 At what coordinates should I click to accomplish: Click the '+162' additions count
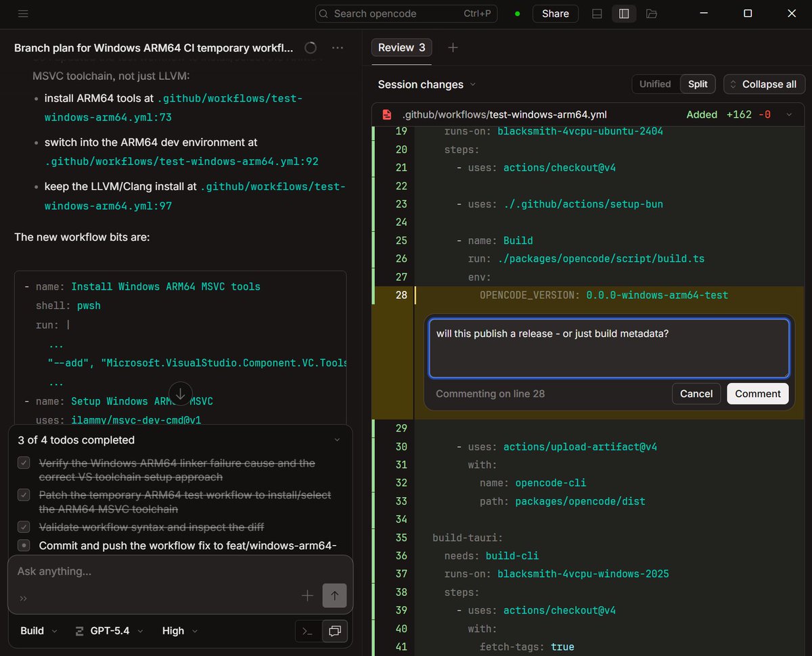[x=739, y=114]
